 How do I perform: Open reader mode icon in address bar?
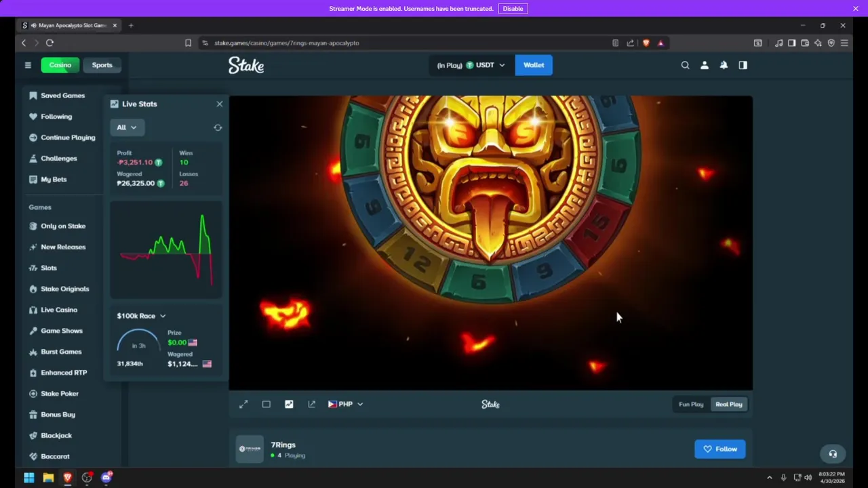point(615,43)
